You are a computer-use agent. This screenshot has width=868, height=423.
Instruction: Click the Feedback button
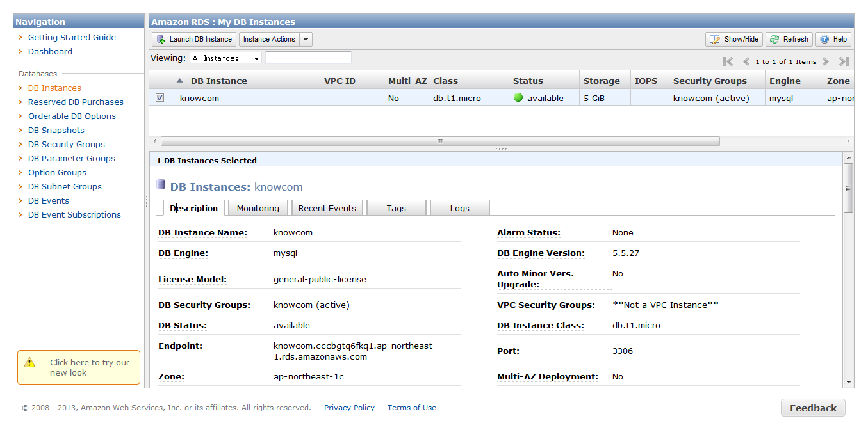tap(813, 408)
